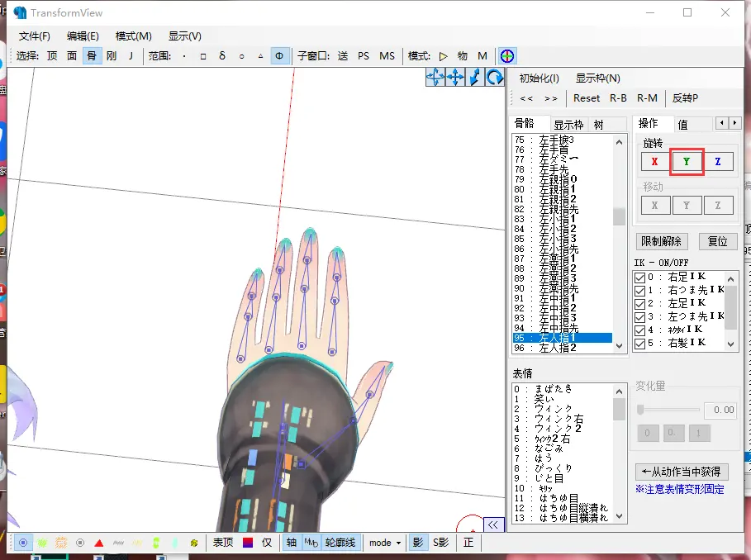
Task: Click the 限制解除 button
Action: click(x=662, y=241)
